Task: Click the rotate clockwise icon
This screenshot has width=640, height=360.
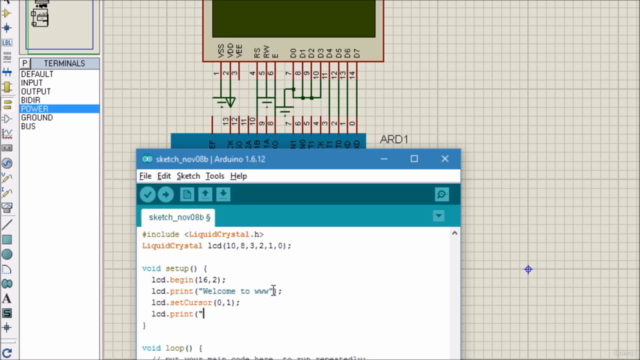Action: click(x=7, y=353)
